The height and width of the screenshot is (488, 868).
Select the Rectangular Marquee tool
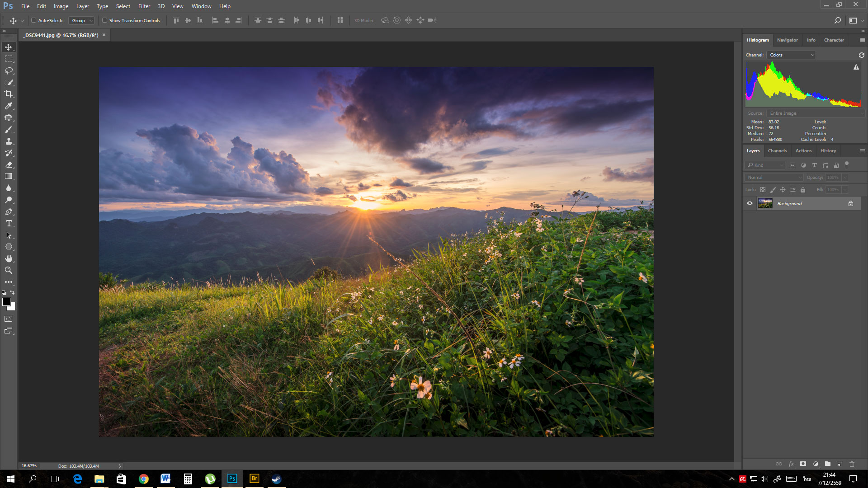pos(9,59)
